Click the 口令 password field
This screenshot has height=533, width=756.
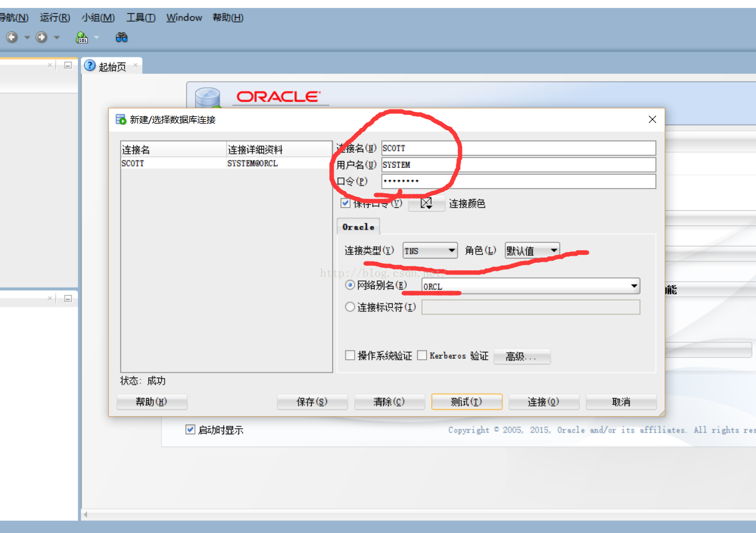point(518,182)
